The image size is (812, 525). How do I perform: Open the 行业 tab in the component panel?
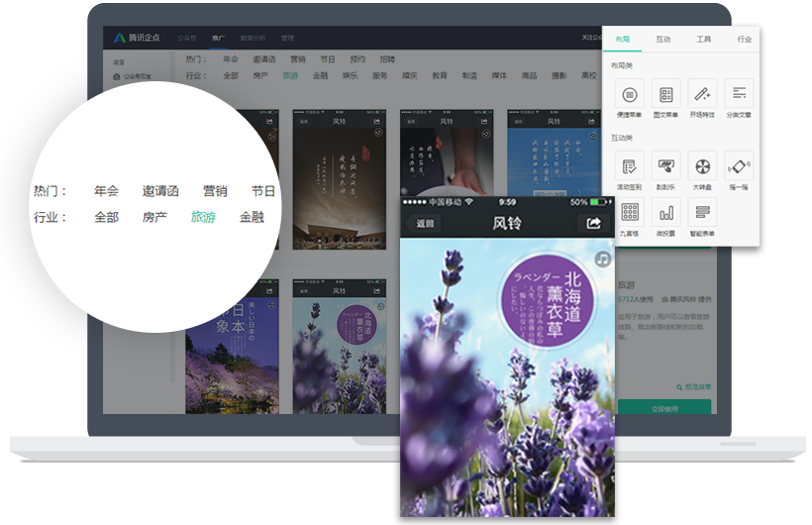click(744, 39)
